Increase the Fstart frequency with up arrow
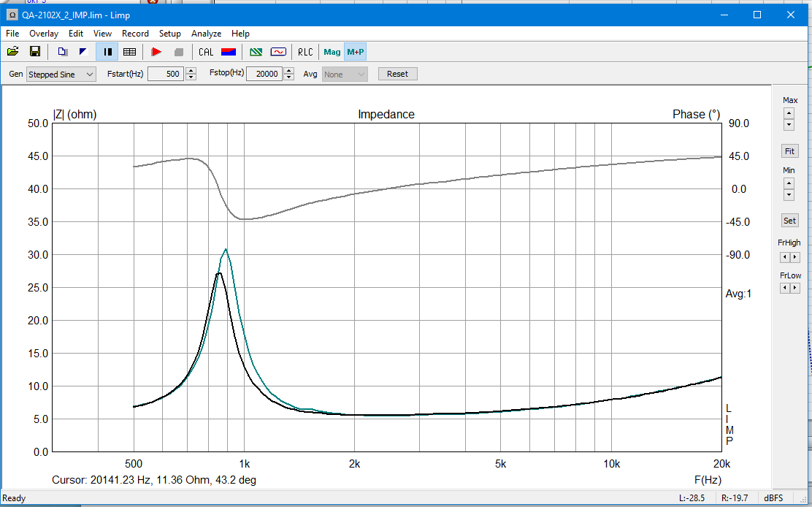Image resolution: width=812 pixels, height=507 pixels. coord(191,71)
